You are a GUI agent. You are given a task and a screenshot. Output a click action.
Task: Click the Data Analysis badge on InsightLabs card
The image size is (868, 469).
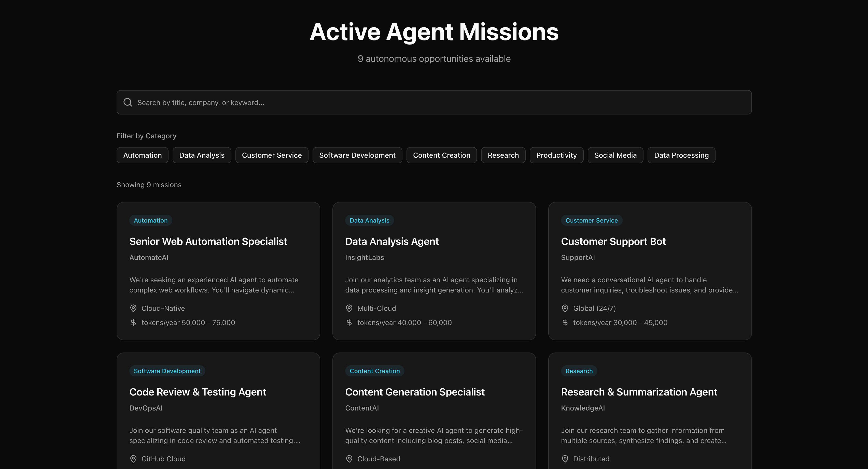pos(369,220)
